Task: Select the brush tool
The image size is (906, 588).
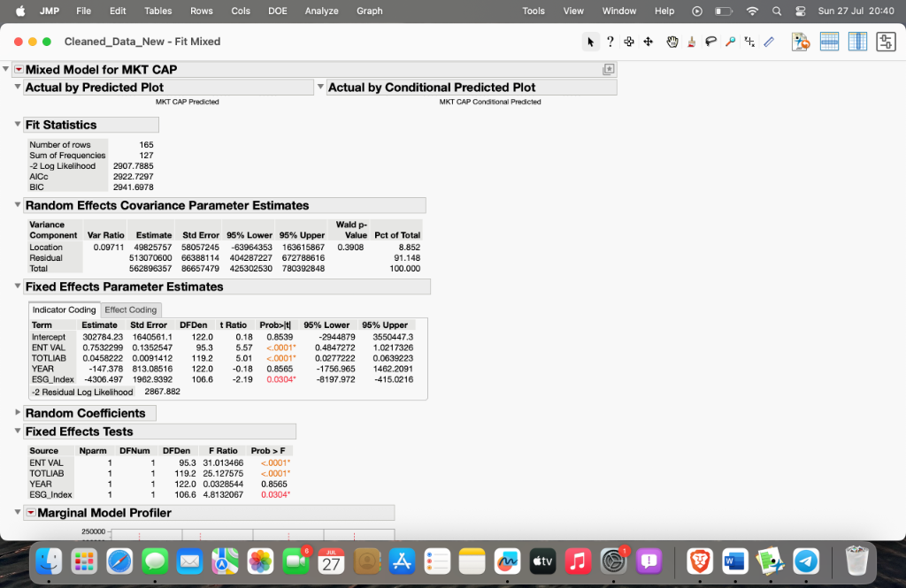Action: 691,42
